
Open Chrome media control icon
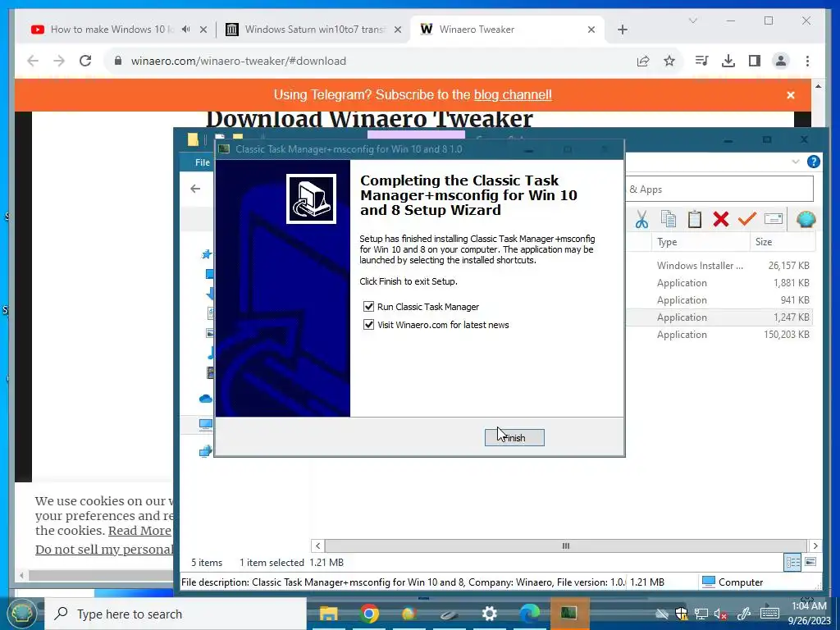coord(701,61)
